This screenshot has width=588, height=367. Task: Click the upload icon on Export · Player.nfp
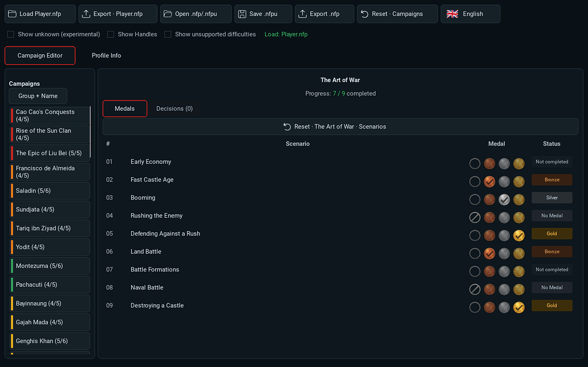(86, 14)
